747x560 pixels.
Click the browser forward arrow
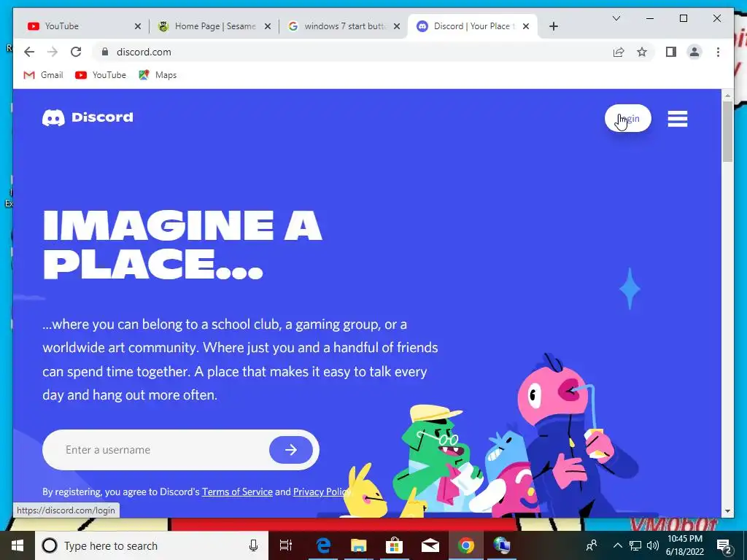click(x=53, y=52)
